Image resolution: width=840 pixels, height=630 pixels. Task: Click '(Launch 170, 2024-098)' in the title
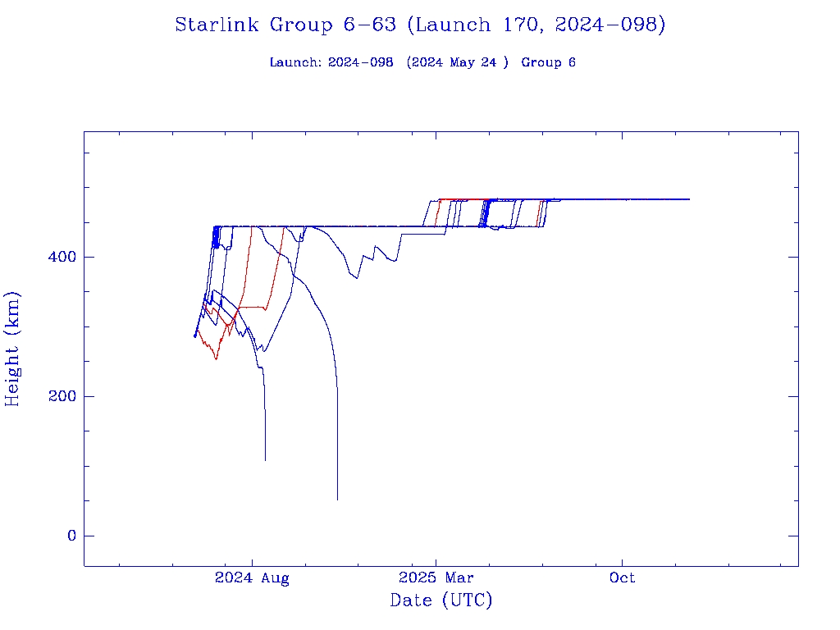(x=536, y=25)
